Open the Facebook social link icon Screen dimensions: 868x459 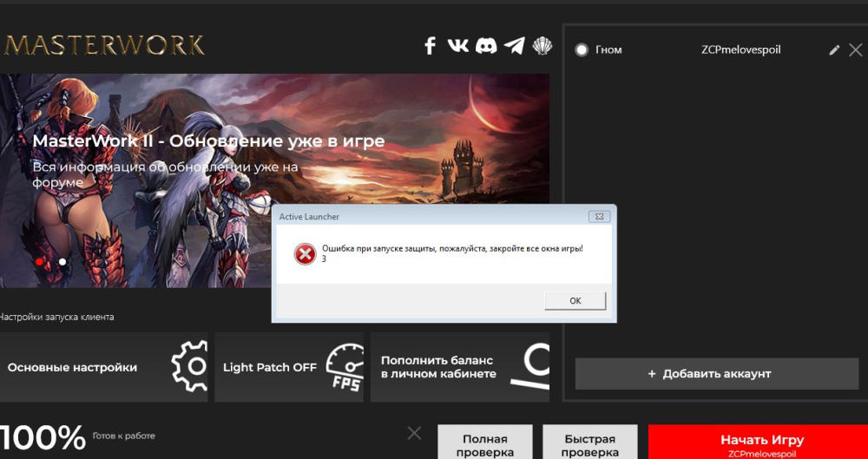(x=430, y=46)
